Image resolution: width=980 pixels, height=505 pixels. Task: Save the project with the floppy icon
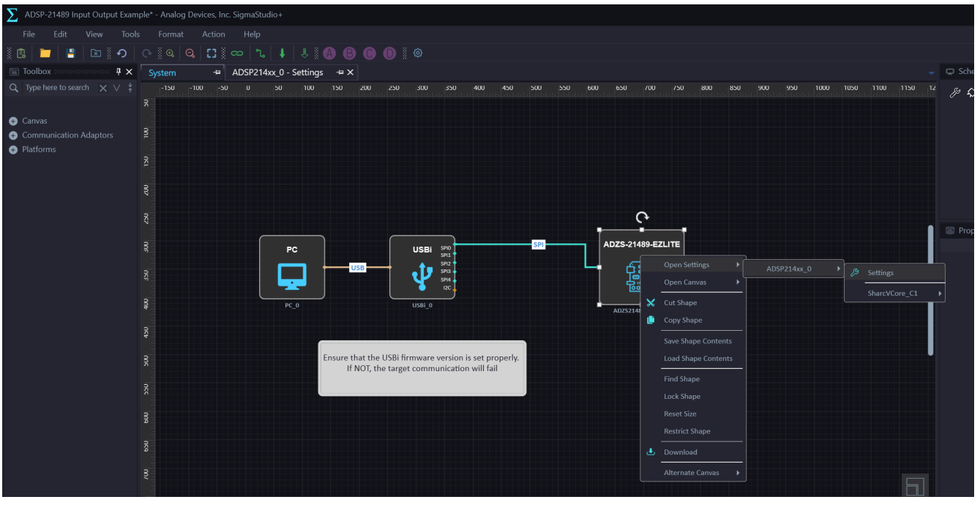70,53
